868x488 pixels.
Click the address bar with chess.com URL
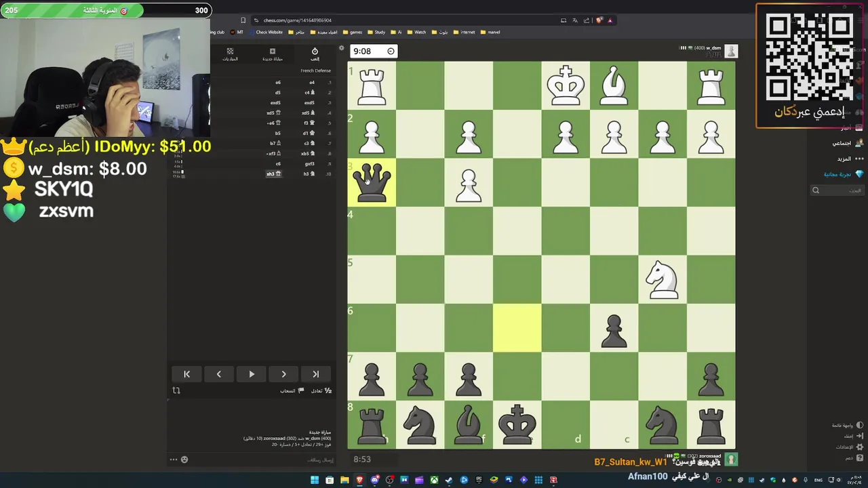click(x=407, y=20)
